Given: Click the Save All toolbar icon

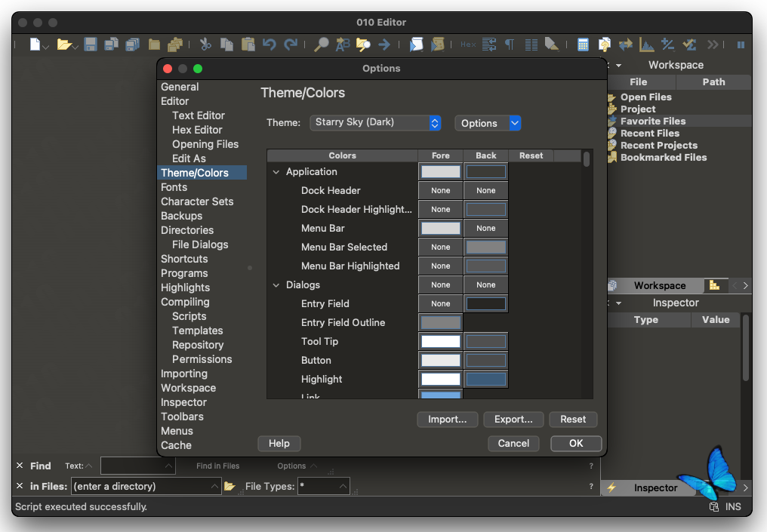Looking at the screenshot, I should tap(132, 45).
